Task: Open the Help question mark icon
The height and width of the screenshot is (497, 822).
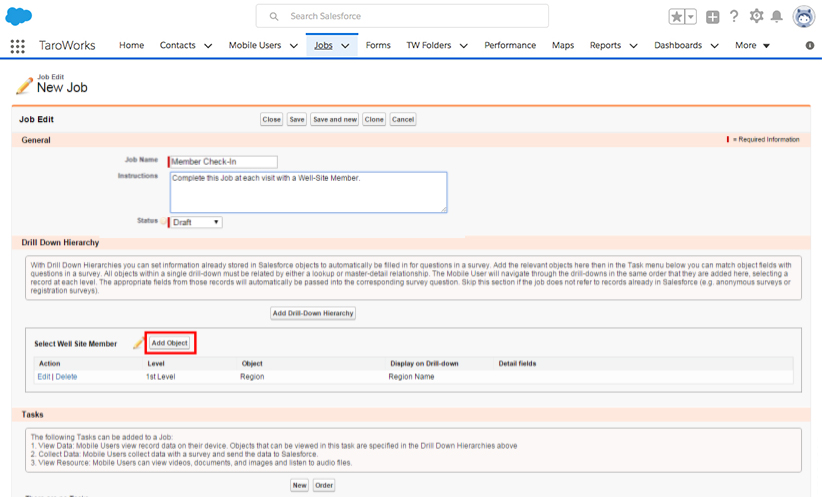Action: coord(734,17)
